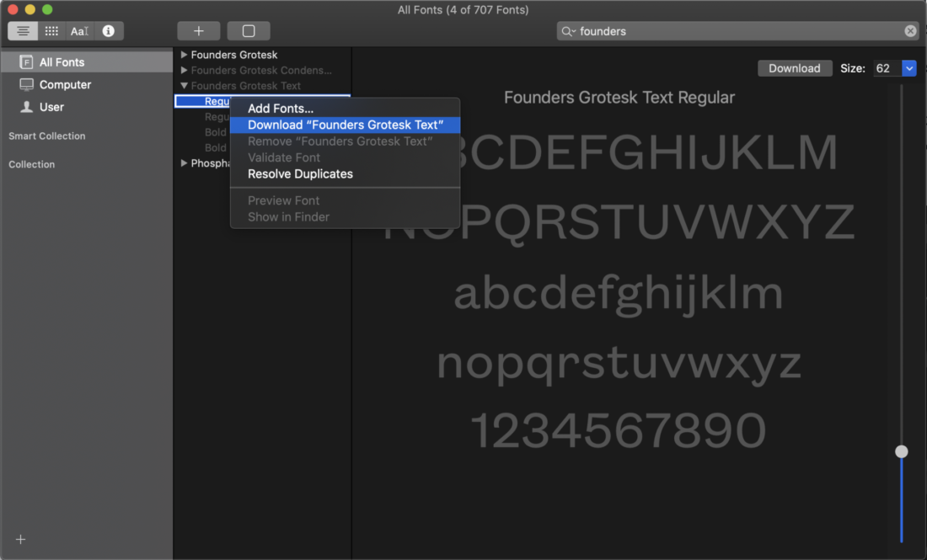
Task: Select Download "Founders Grotesk Text" menu item
Action: pos(346,125)
